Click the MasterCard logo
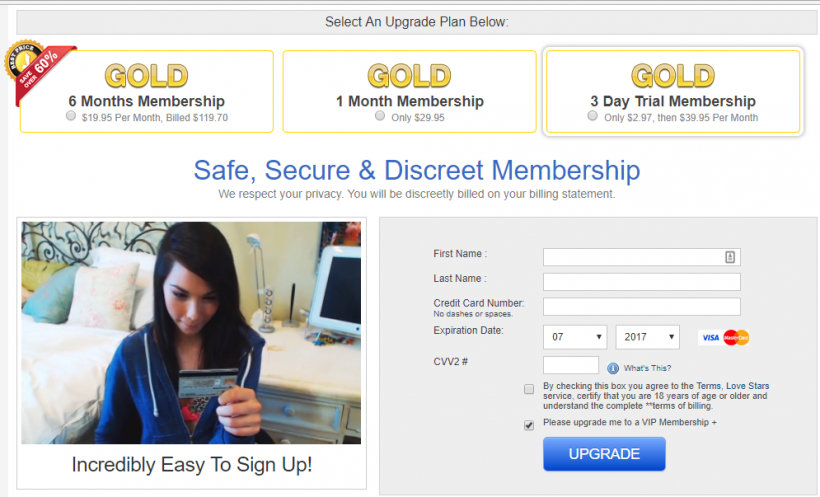This screenshot has width=820, height=497. click(x=736, y=337)
